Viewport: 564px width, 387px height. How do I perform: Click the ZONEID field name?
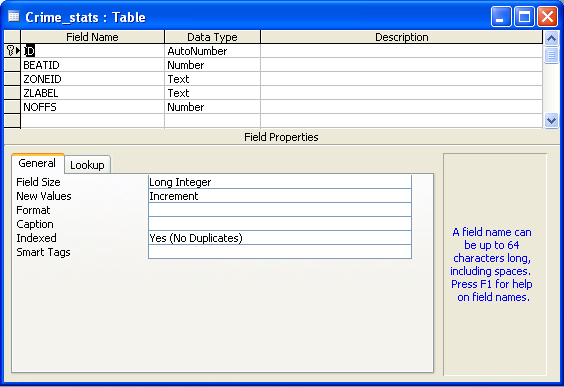pyautogui.click(x=93, y=79)
